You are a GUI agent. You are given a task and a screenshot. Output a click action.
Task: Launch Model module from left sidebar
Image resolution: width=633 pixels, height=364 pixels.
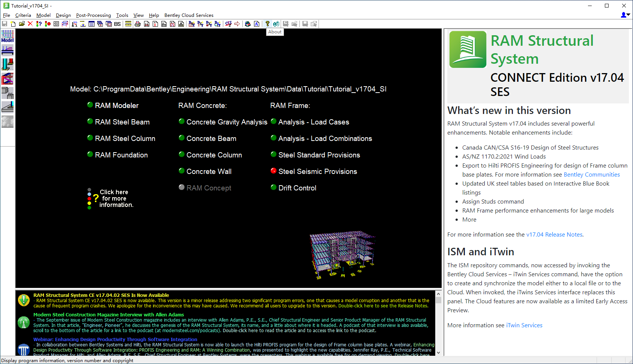[x=8, y=36]
